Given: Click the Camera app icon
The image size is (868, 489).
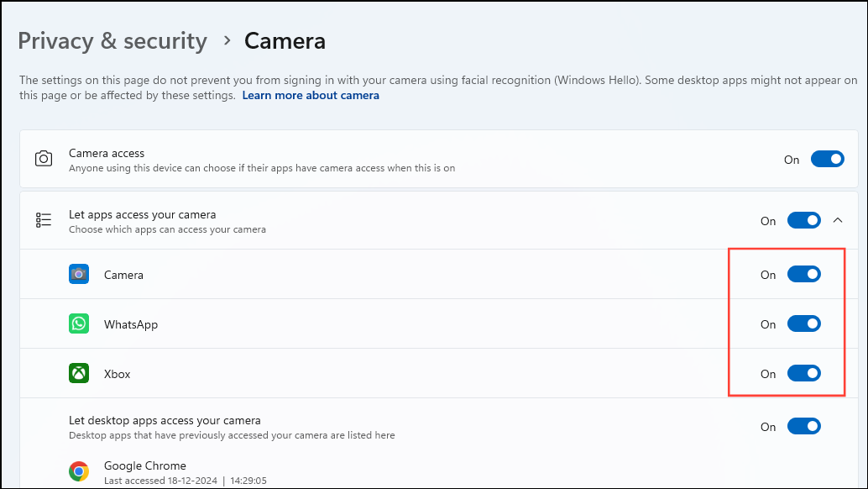Looking at the screenshot, I should pyautogui.click(x=79, y=274).
